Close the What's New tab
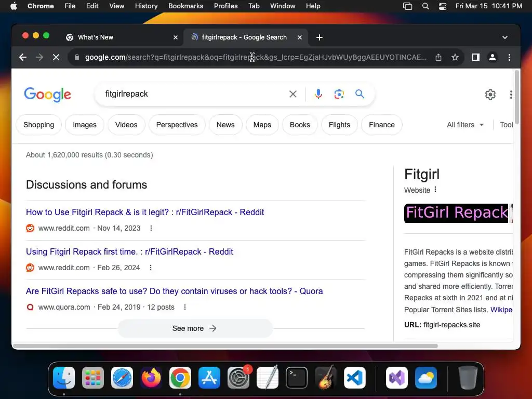The image size is (532, 399). [176, 37]
